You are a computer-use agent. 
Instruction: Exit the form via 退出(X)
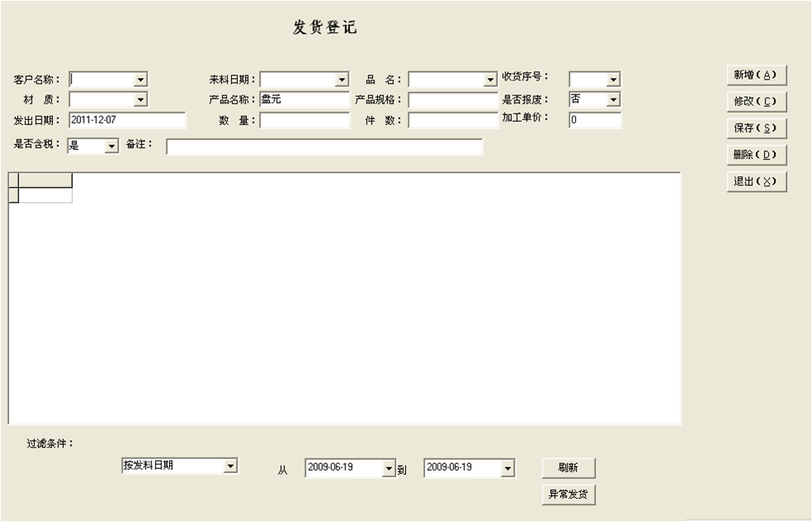click(x=756, y=181)
